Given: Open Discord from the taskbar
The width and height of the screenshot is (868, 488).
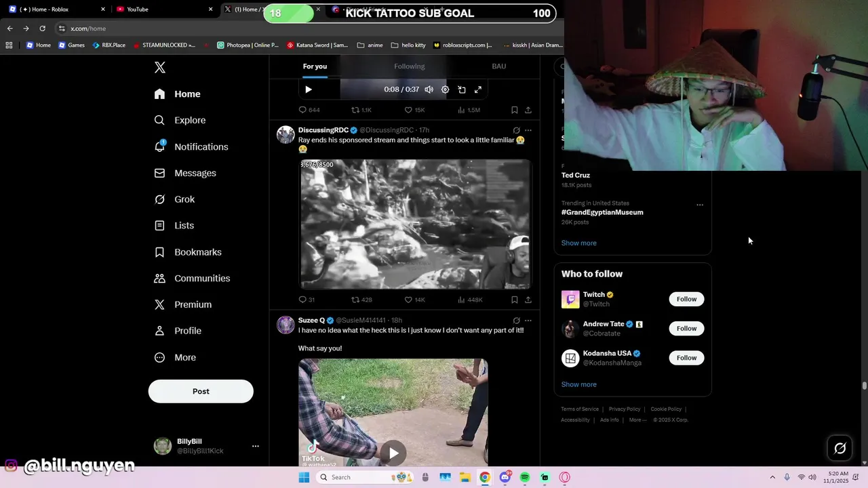Looking at the screenshot, I should [505, 477].
